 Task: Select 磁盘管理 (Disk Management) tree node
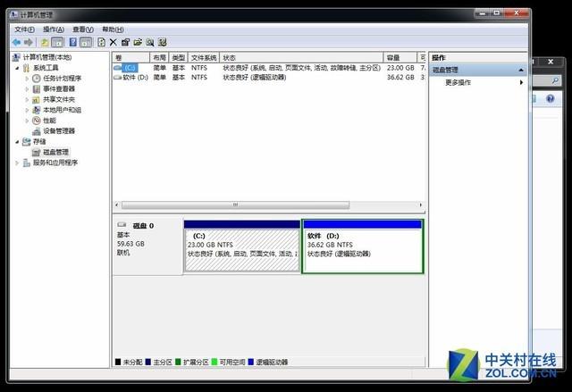pyautogui.click(x=55, y=152)
